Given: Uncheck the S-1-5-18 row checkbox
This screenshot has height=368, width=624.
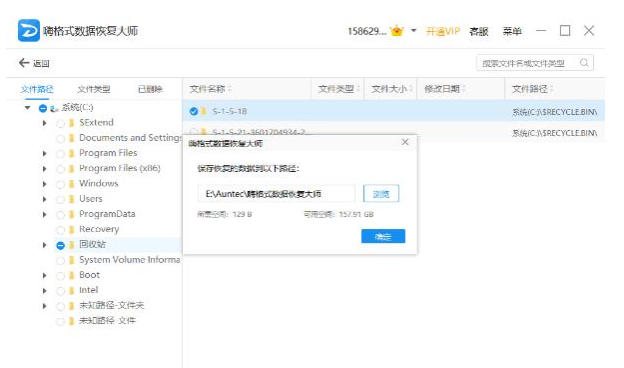Looking at the screenshot, I should pos(193,111).
